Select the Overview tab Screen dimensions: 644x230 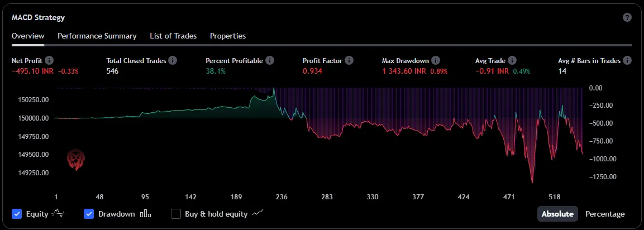[28, 36]
